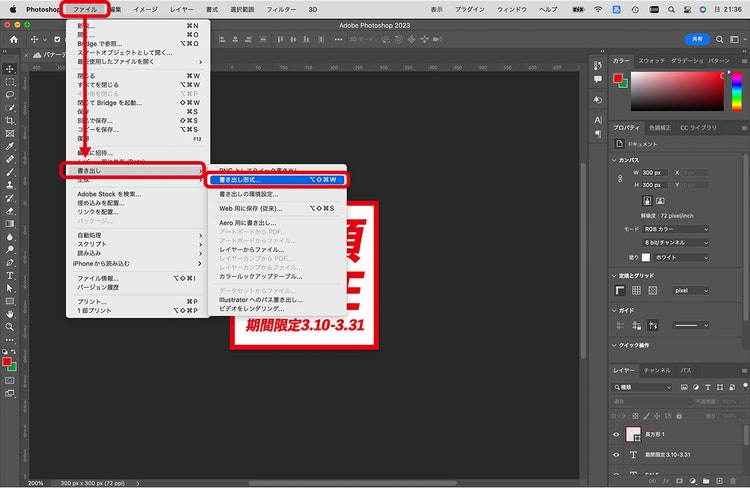
Task: Toggle layer filtering switch on
Action: pyautogui.click(x=745, y=386)
